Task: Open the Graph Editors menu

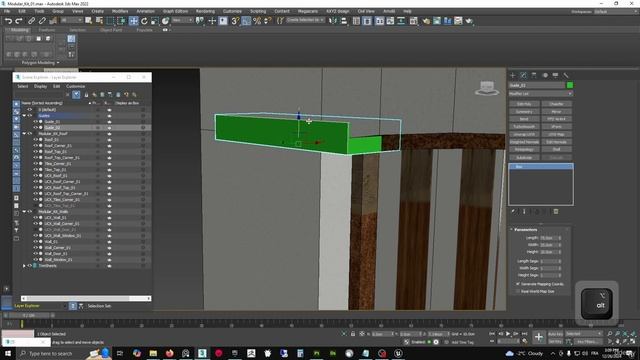Action: coord(175,11)
